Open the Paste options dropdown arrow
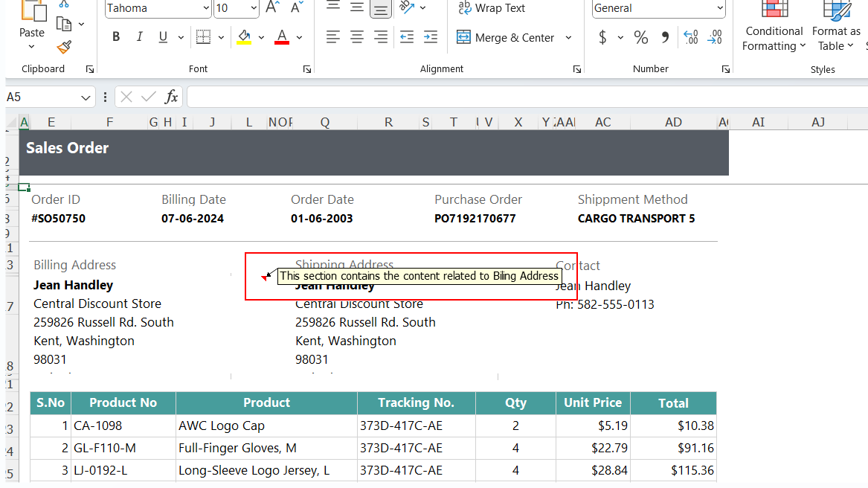Viewport: 868px width, 488px height. click(31, 47)
